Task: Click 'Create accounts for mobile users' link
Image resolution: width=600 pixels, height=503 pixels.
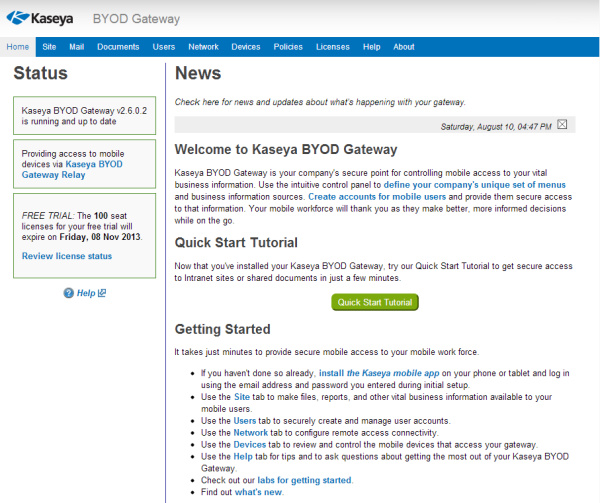Action: pos(377,197)
